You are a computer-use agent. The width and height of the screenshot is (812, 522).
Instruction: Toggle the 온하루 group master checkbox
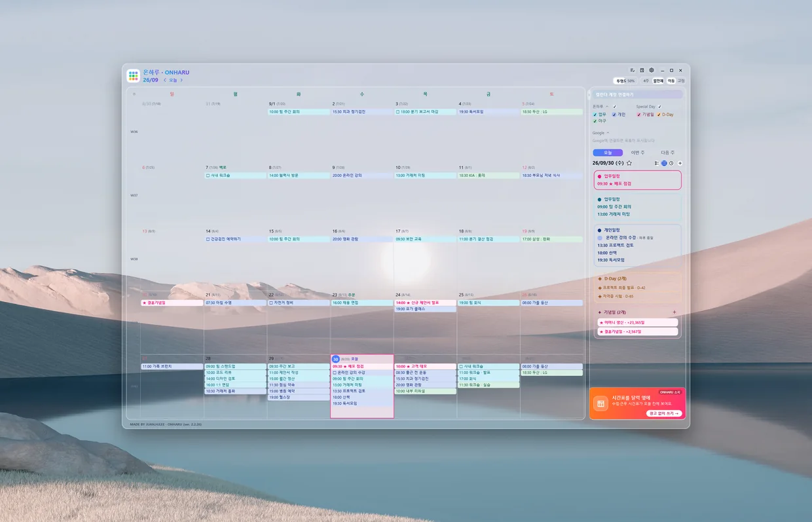point(615,107)
